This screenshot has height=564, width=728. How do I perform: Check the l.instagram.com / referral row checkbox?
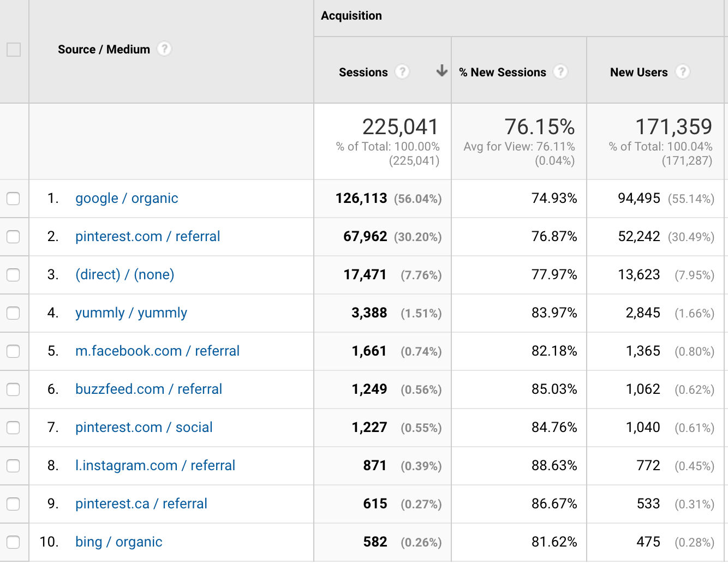click(13, 466)
